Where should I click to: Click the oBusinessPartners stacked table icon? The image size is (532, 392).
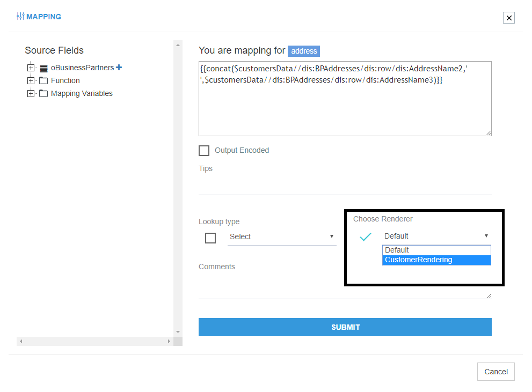(x=43, y=68)
